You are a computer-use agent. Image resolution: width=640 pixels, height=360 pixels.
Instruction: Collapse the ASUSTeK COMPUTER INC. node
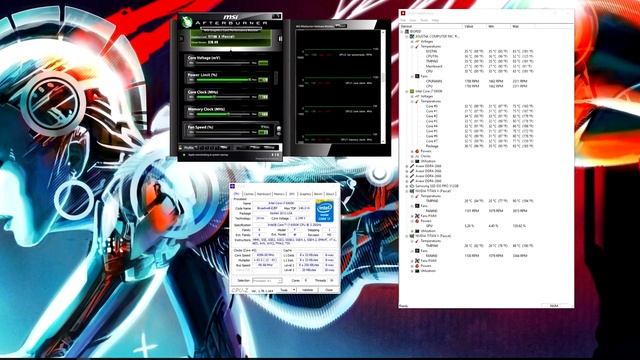(x=406, y=36)
